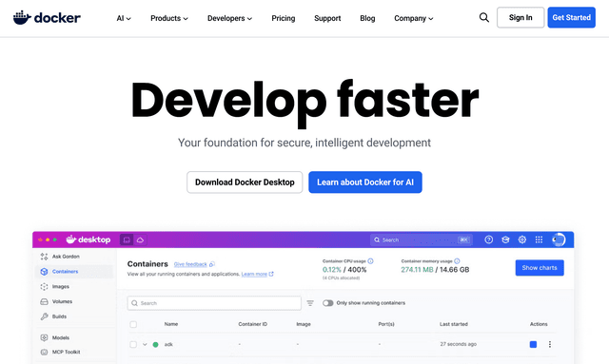Click the green status dot for adk

(x=155, y=344)
